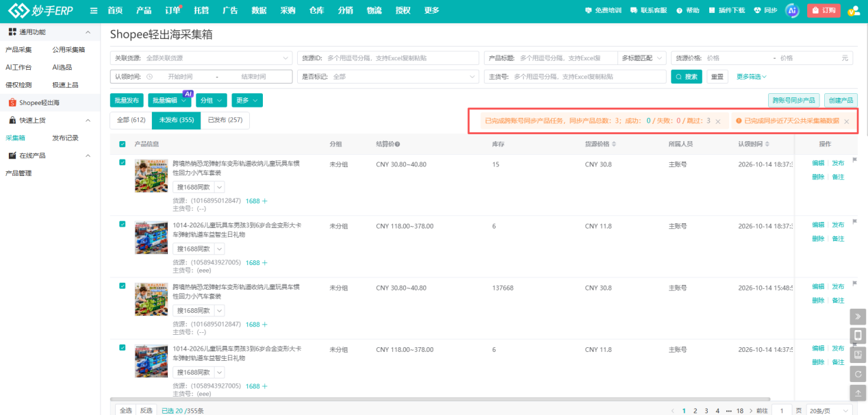Open the 20条/页 page size dropdown
The image size is (868, 415).
click(830, 411)
